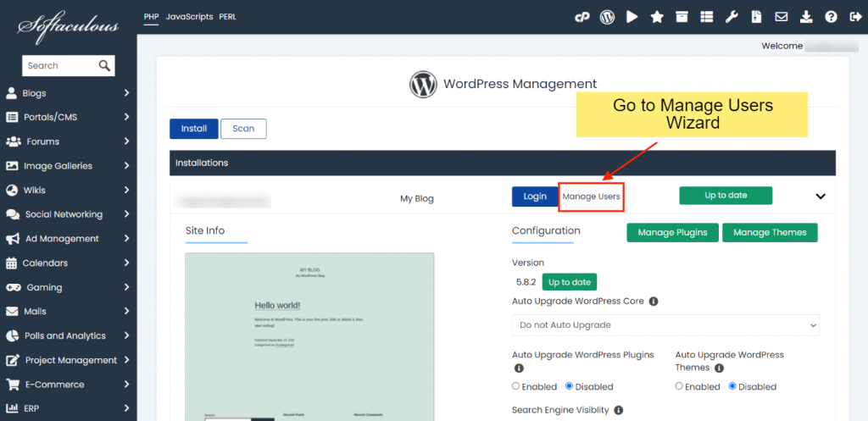The width and height of the screenshot is (868, 421).
Task: Click the Site Info heading
Action: pyautogui.click(x=205, y=230)
